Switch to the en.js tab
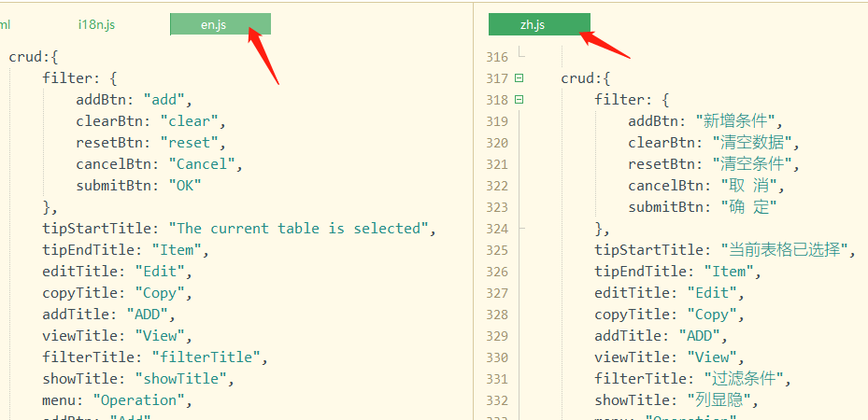The height and width of the screenshot is (420, 868). pos(221,24)
